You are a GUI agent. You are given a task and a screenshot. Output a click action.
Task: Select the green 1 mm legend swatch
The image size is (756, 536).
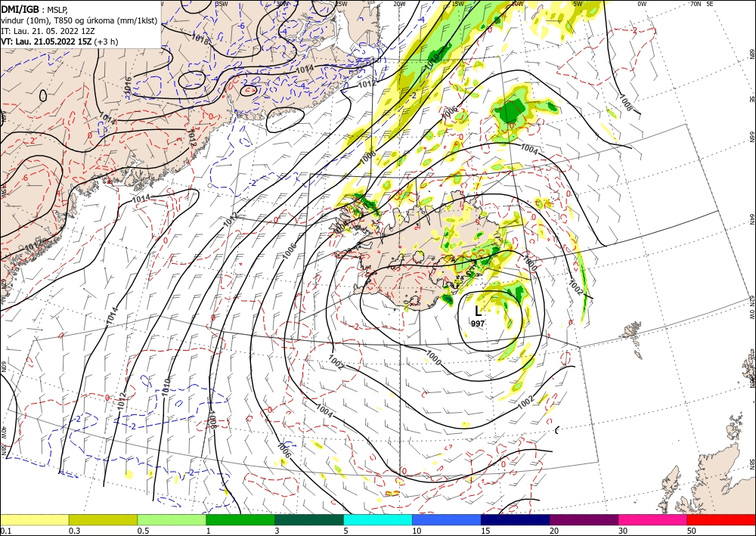coord(240,519)
